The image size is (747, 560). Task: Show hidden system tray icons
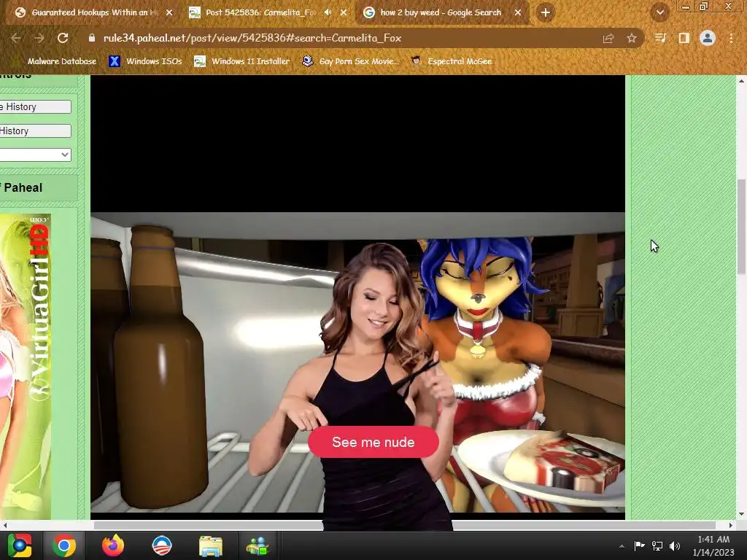click(622, 546)
